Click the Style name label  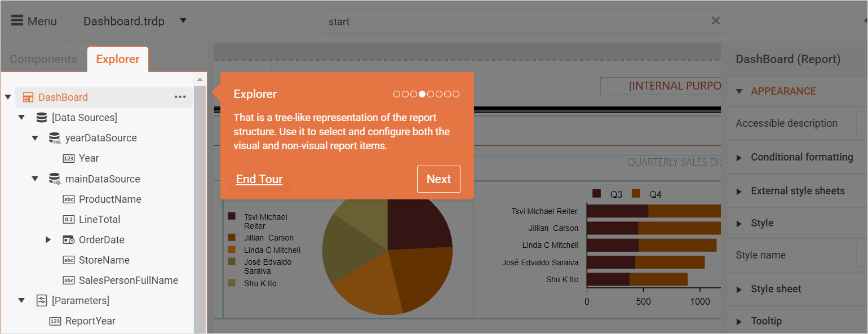tap(760, 255)
